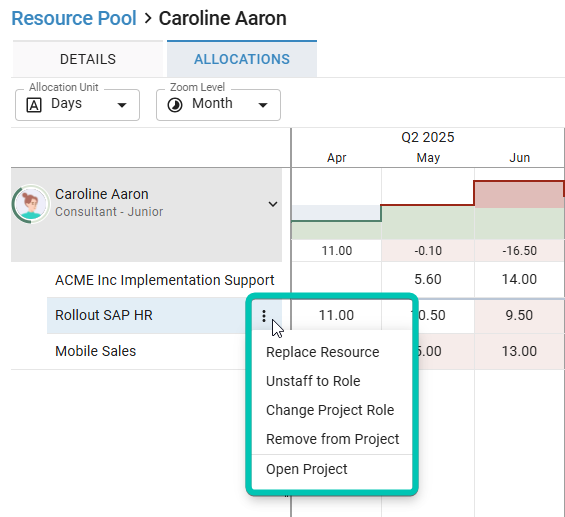Switch to the DETAILS tab
565x517 pixels.
click(x=88, y=59)
